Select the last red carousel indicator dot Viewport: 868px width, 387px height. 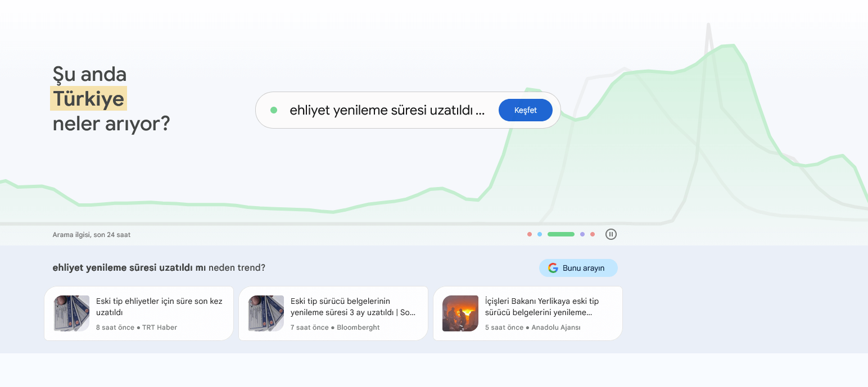pos(593,234)
